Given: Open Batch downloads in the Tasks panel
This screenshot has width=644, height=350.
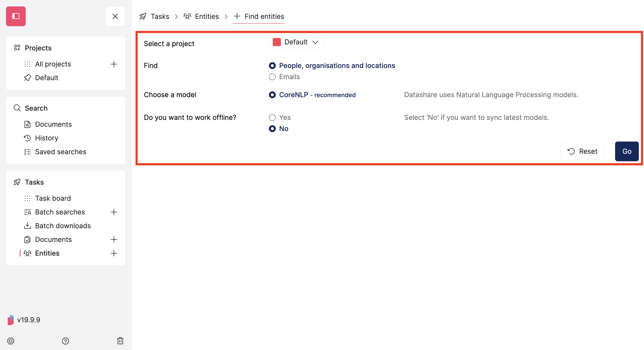Looking at the screenshot, I should click(63, 226).
